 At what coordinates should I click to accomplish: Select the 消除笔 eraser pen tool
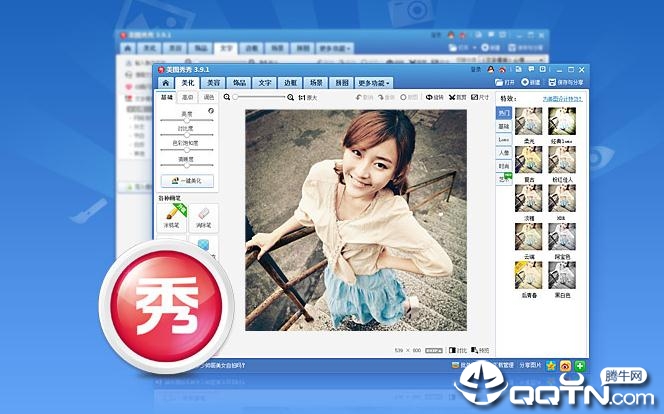tap(203, 216)
